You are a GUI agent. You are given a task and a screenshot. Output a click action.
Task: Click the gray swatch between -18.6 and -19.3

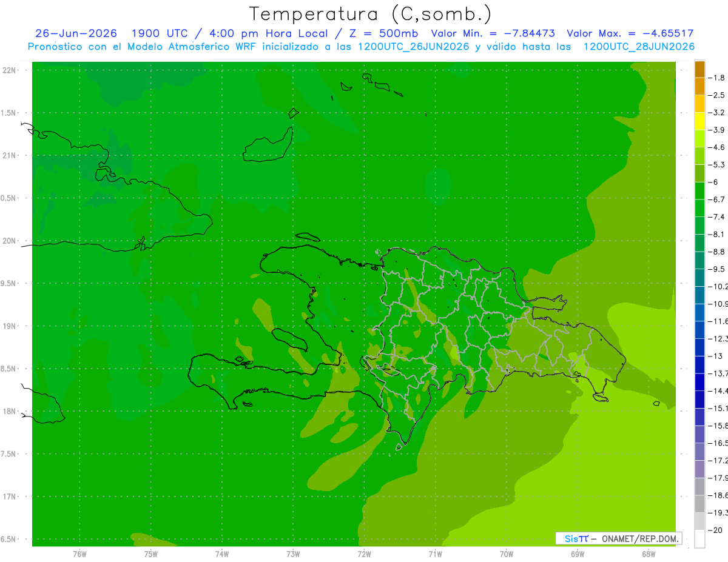click(x=699, y=504)
